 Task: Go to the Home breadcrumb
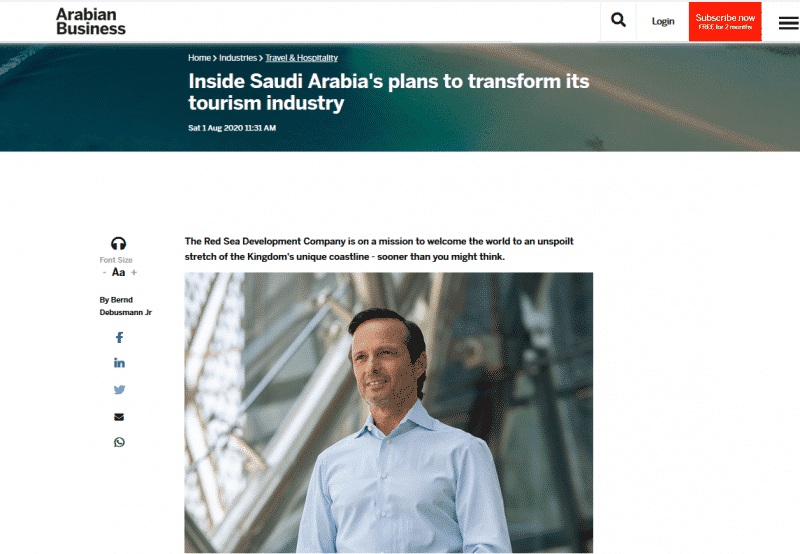point(199,58)
